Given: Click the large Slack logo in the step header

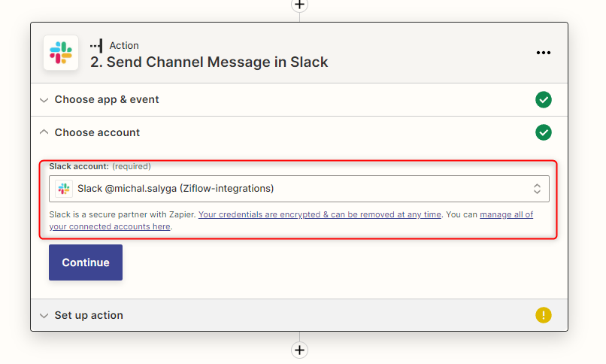Looking at the screenshot, I should (61, 53).
